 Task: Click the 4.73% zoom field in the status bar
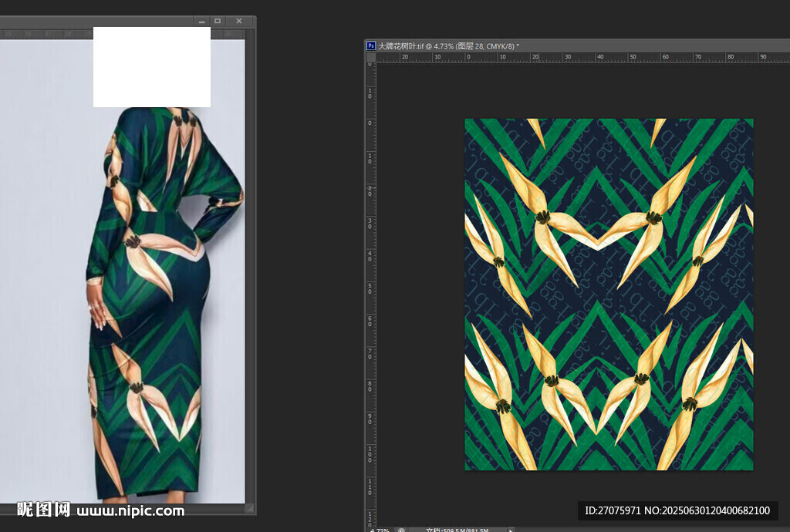[x=380, y=530]
